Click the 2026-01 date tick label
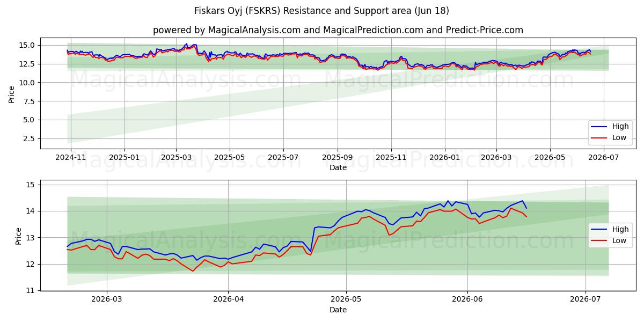The width and height of the screenshot is (644, 322). pos(444,157)
